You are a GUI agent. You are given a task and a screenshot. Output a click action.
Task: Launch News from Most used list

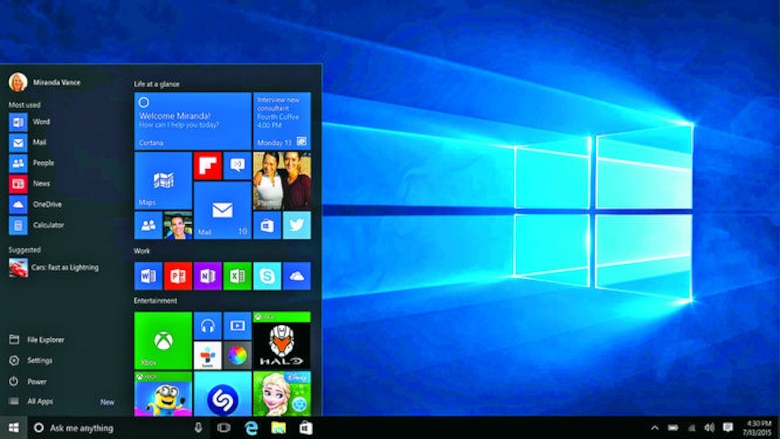(30, 184)
